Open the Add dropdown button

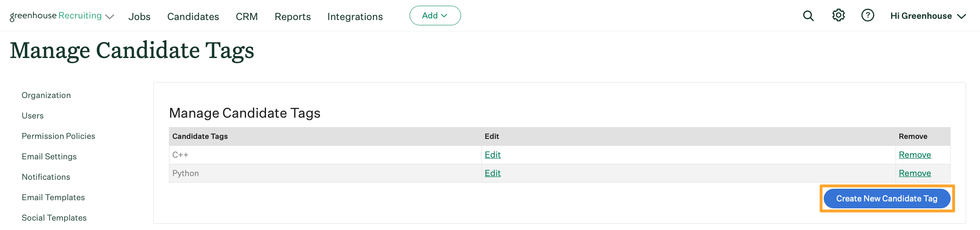435,16
